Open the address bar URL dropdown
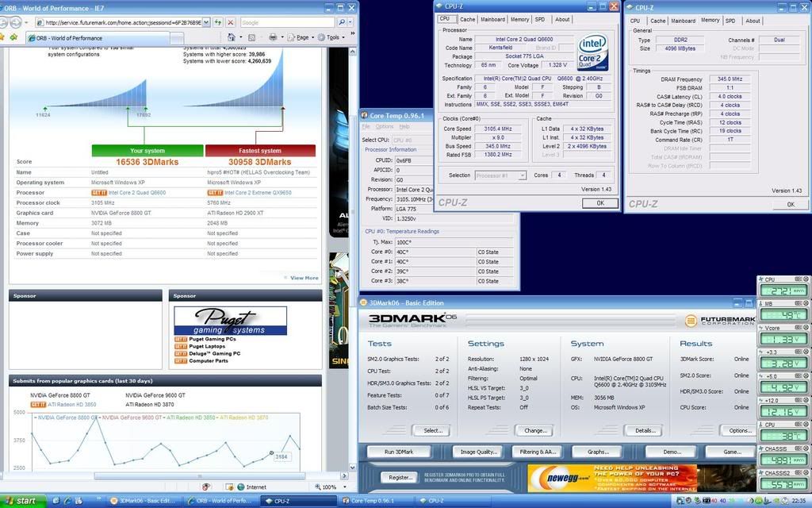The height and width of the screenshot is (508, 812). 206,22
